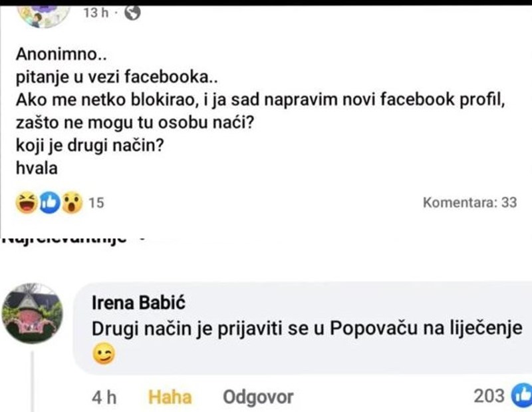Click the Wow reaction emoji under post
The height and width of the screenshot is (412, 532).
71,202
